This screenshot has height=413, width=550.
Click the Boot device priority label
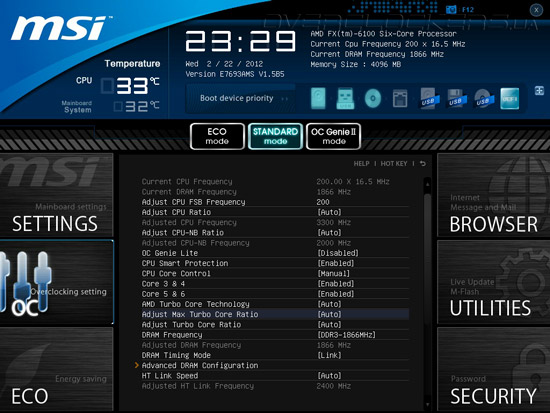click(x=237, y=98)
